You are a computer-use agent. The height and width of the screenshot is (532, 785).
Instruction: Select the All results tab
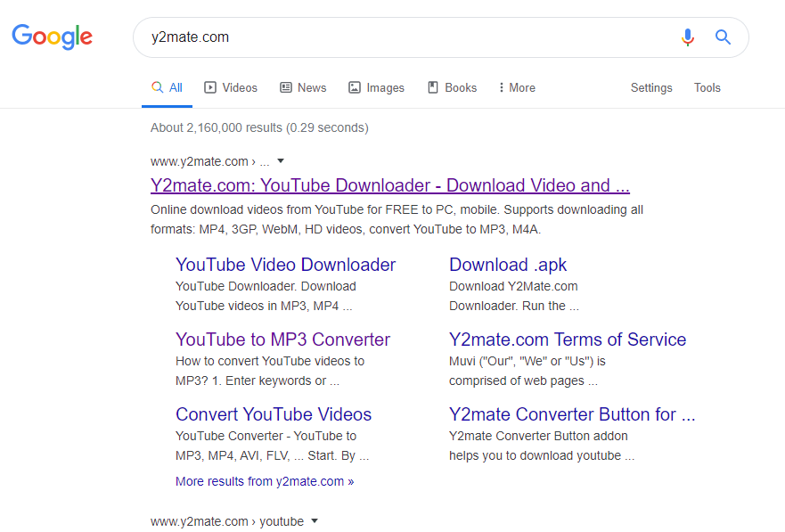click(167, 87)
